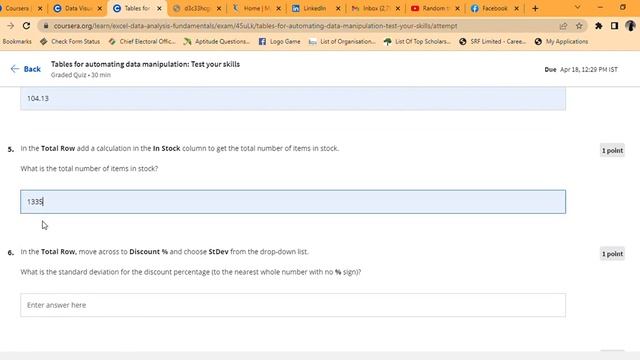
Task: Click the 1 point badge for question 5
Action: [x=612, y=151]
